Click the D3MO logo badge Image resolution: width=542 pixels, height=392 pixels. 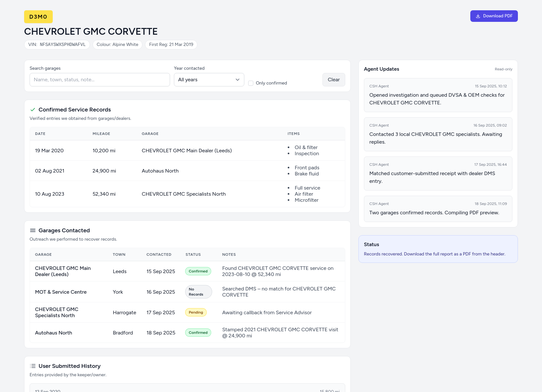(38, 17)
